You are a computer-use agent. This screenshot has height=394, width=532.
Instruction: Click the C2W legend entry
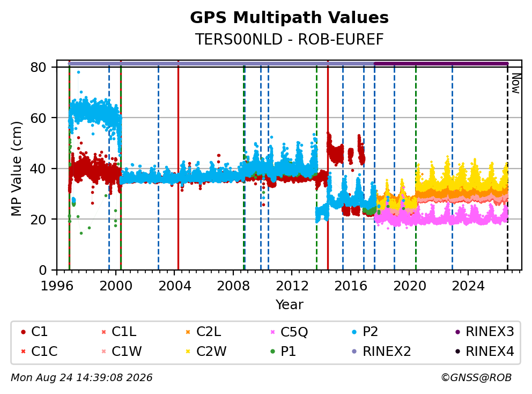[206, 351]
